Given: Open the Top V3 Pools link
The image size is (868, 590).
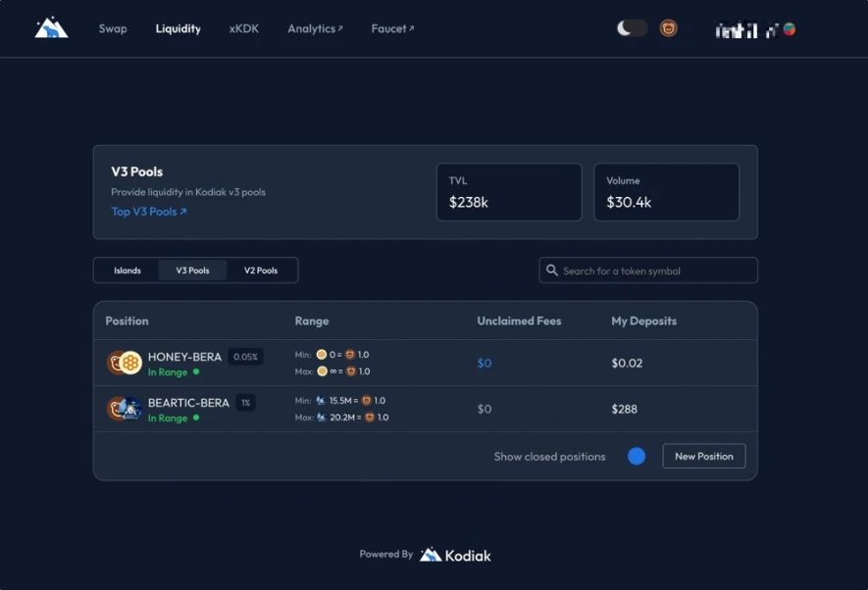Looking at the screenshot, I should (x=148, y=212).
